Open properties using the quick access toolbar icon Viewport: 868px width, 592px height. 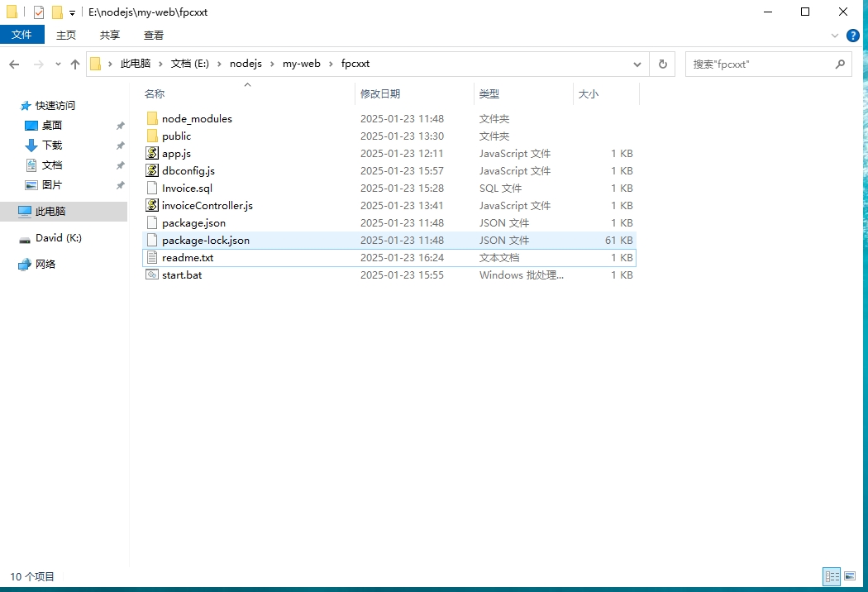pyautogui.click(x=37, y=12)
